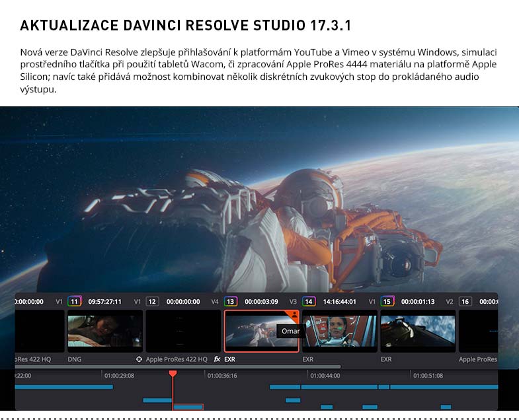The width and height of the screenshot is (519, 420).
Task: Click the clip number 14 badge
Action: coord(309,302)
